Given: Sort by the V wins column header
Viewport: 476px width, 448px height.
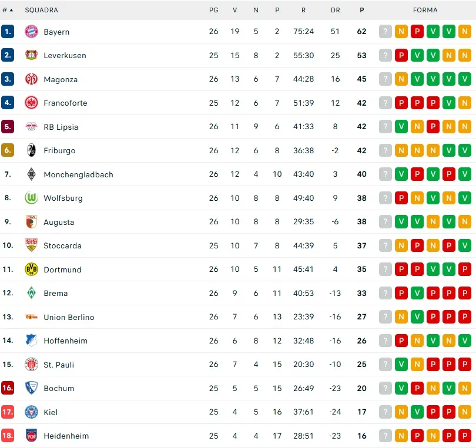Looking at the screenshot, I should pos(235,10).
